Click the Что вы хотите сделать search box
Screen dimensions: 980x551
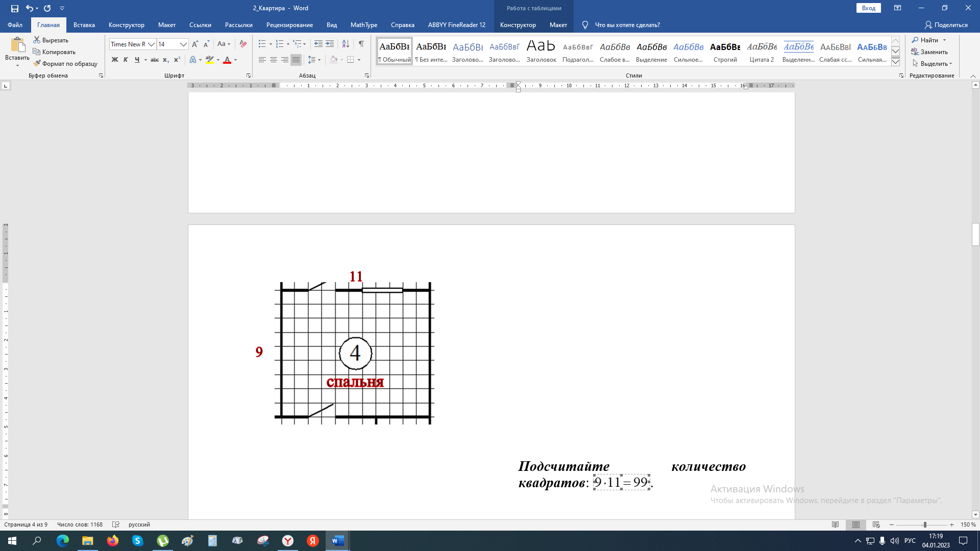coord(627,24)
